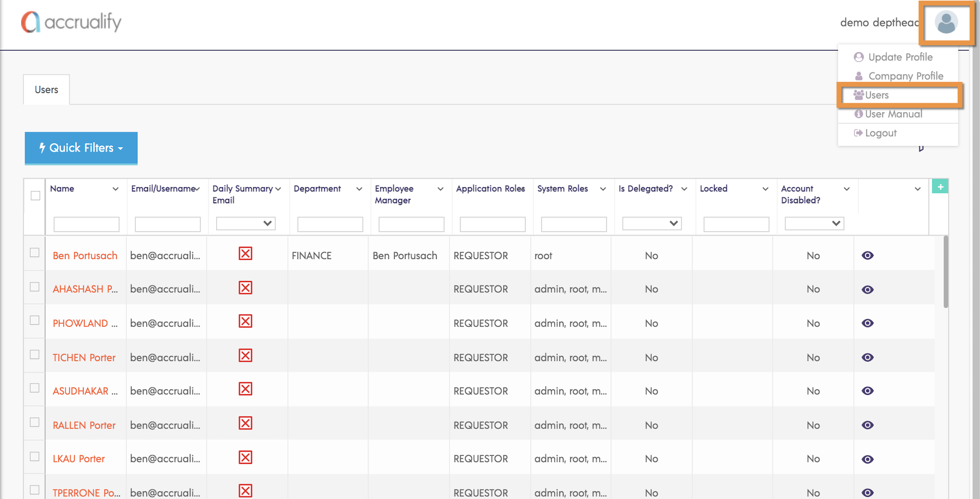980x499 pixels.
Task: Click the Department filter input field
Action: pyautogui.click(x=330, y=224)
